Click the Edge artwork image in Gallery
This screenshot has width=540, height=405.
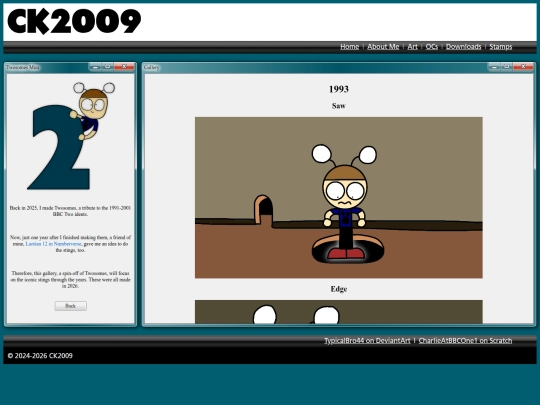point(339,312)
